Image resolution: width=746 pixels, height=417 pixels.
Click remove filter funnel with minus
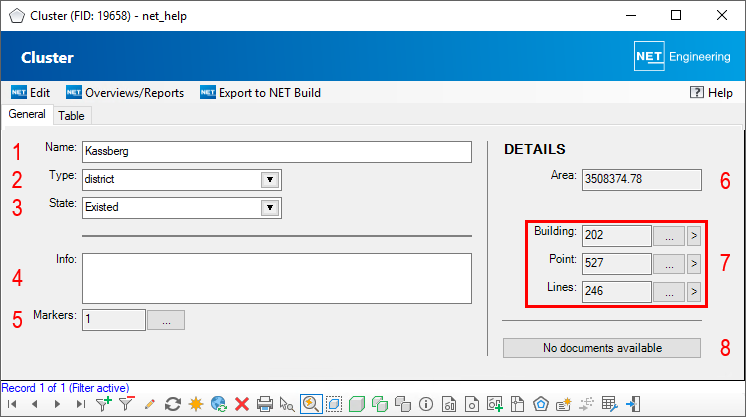[127, 404]
